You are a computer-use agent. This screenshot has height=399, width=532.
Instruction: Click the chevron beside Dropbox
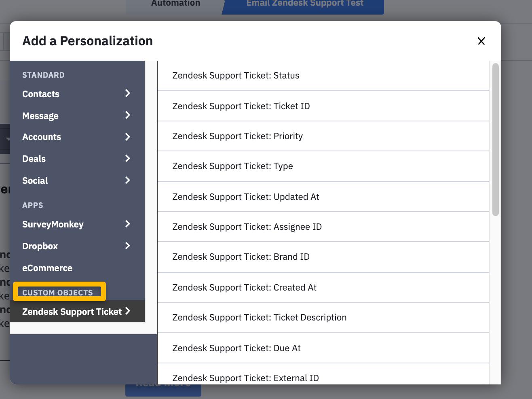(x=128, y=246)
